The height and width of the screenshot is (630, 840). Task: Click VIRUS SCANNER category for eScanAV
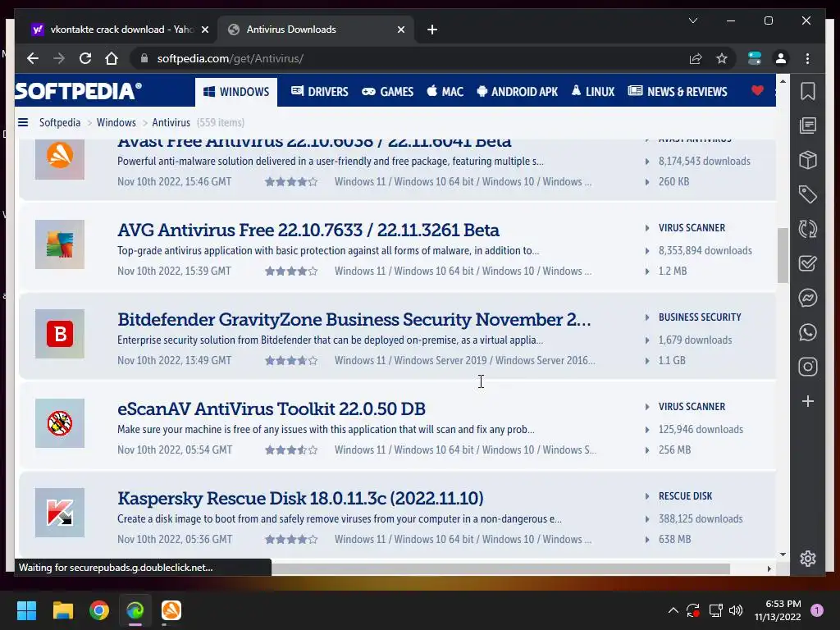point(692,407)
